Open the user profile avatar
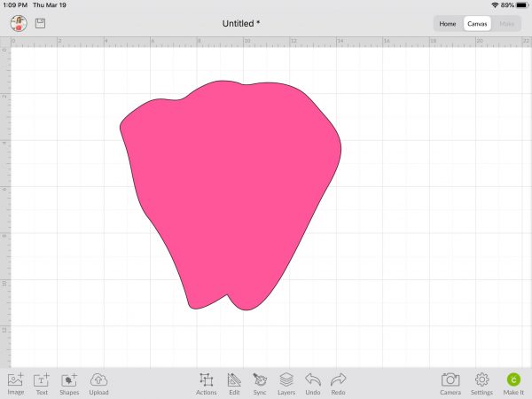 [19, 23]
